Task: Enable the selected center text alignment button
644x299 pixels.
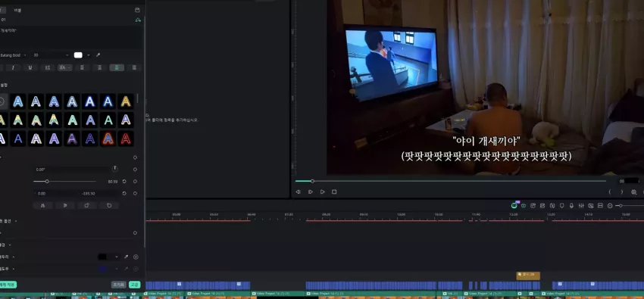Action: (117, 67)
